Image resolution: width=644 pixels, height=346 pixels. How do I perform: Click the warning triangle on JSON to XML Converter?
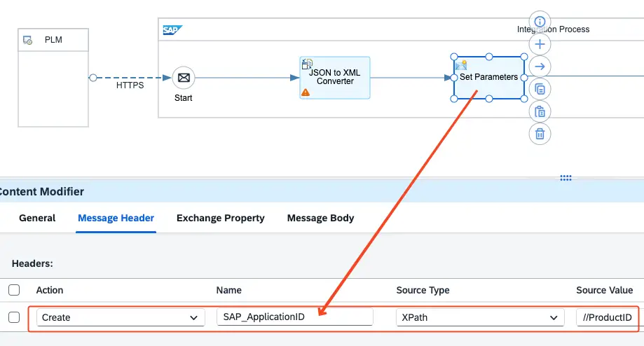[x=306, y=92]
